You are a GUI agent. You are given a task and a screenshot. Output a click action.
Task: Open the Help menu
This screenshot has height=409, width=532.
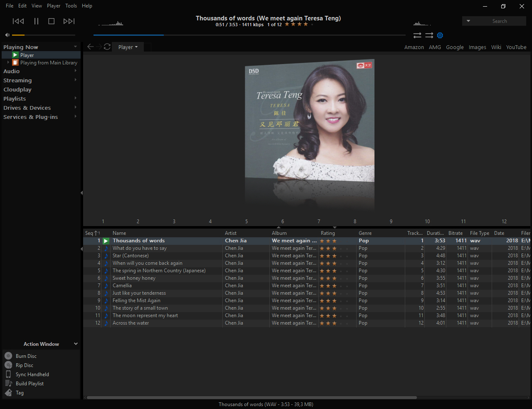tap(87, 6)
